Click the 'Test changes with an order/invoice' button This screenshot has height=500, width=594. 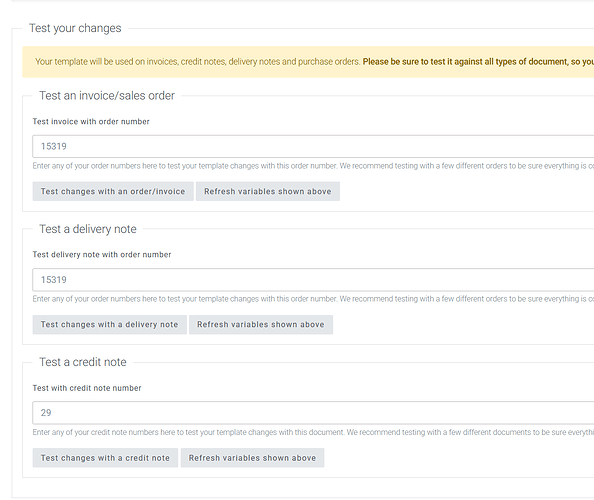click(113, 191)
